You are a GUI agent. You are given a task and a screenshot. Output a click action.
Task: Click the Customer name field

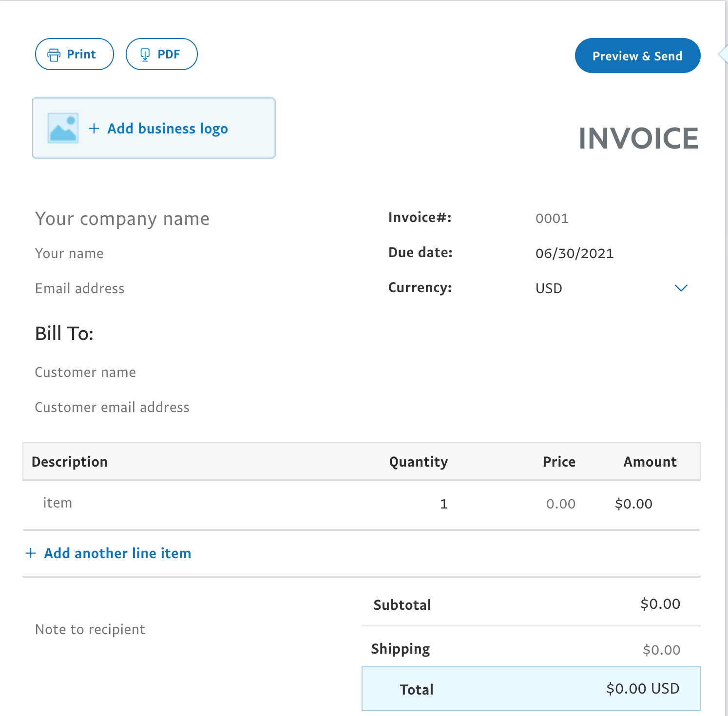coord(86,372)
